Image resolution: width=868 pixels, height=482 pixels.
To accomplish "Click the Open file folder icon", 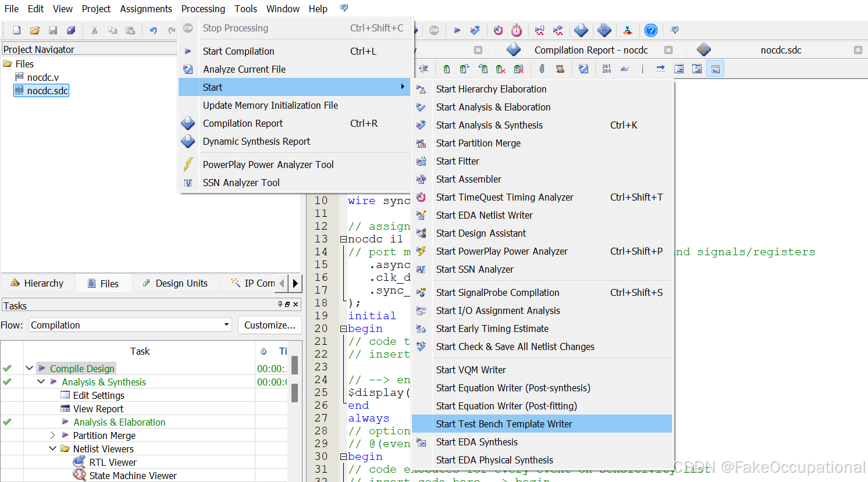I will click(x=35, y=30).
